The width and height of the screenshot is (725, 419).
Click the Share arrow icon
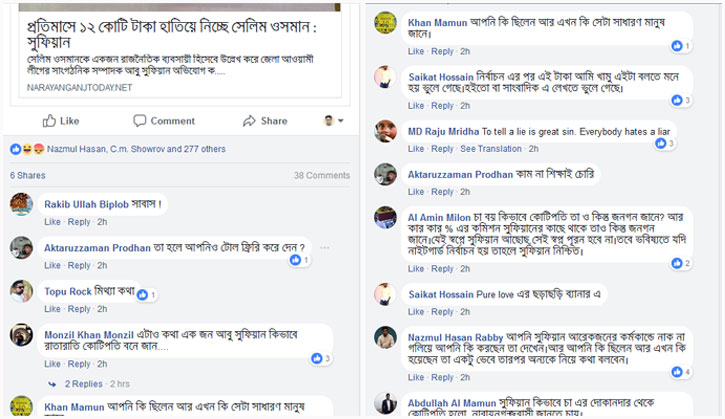(249, 121)
